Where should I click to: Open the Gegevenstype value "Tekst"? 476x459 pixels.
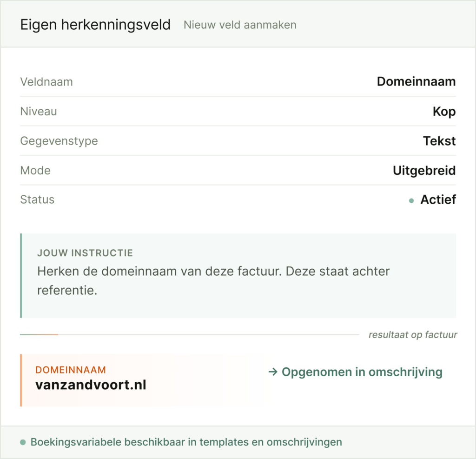pyautogui.click(x=439, y=141)
